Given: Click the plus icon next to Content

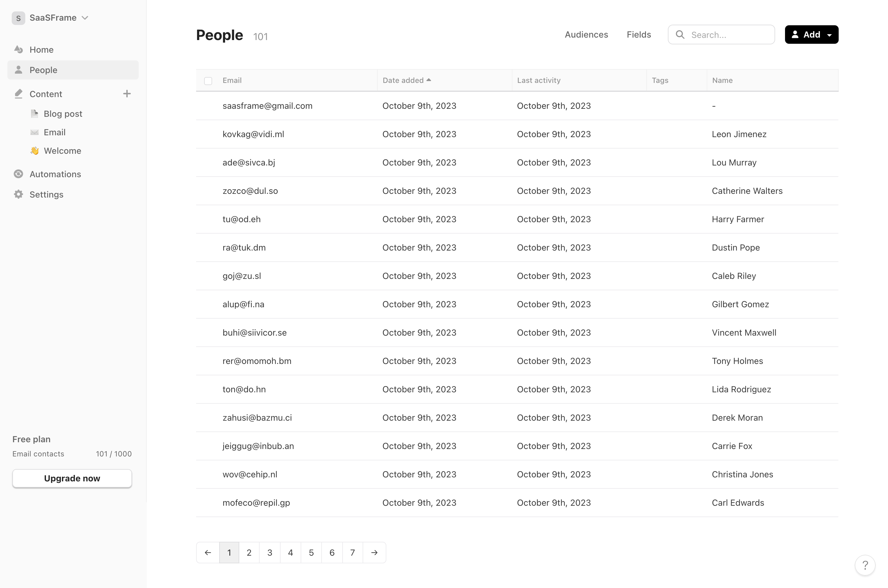Looking at the screenshot, I should 127,94.
